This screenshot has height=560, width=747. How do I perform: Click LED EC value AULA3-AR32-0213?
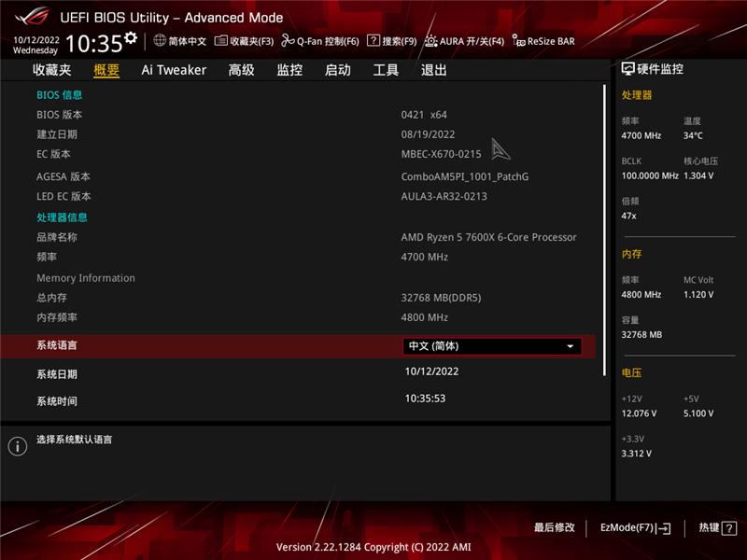pos(444,196)
